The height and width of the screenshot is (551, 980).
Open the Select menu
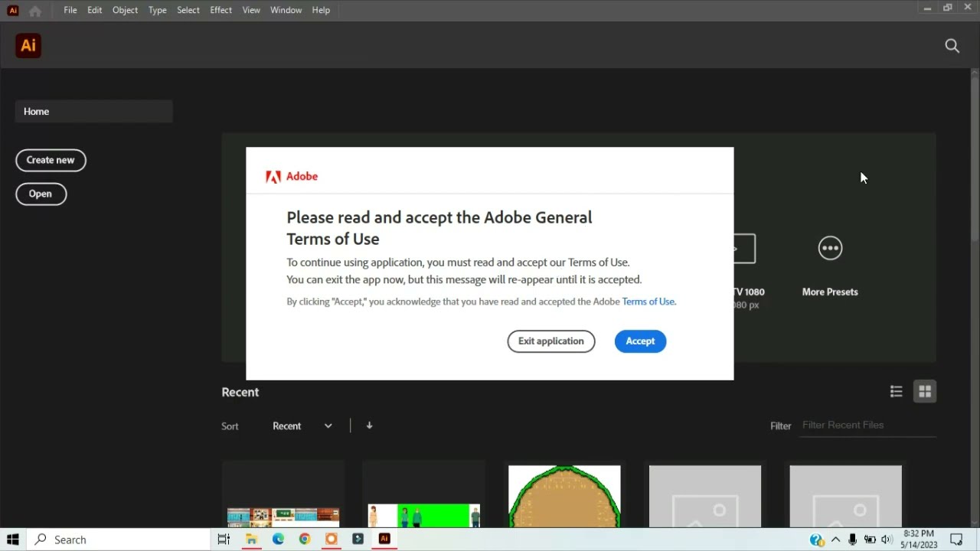188,11
